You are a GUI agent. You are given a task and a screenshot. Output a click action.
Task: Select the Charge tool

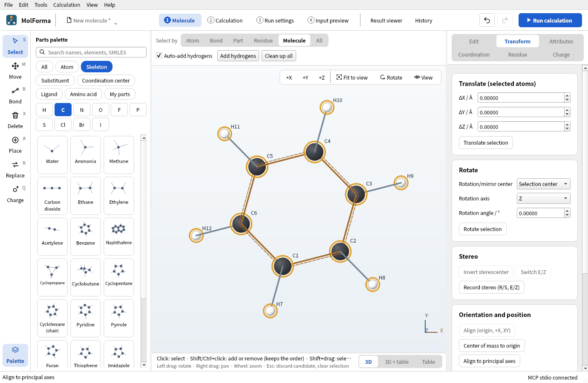point(15,194)
